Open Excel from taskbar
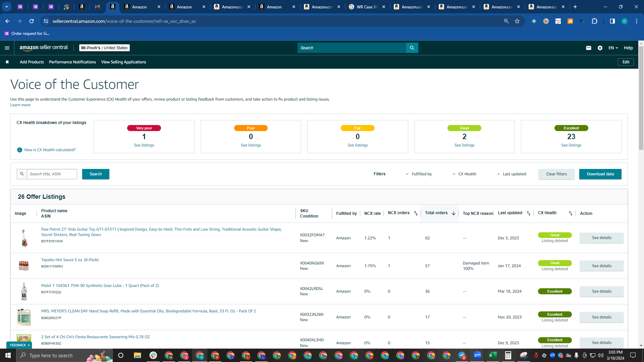644x362 pixels. 493,355
